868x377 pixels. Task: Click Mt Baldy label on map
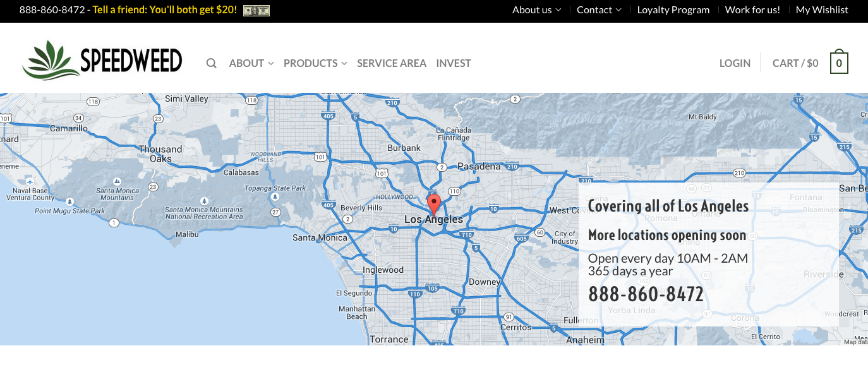[x=702, y=117]
